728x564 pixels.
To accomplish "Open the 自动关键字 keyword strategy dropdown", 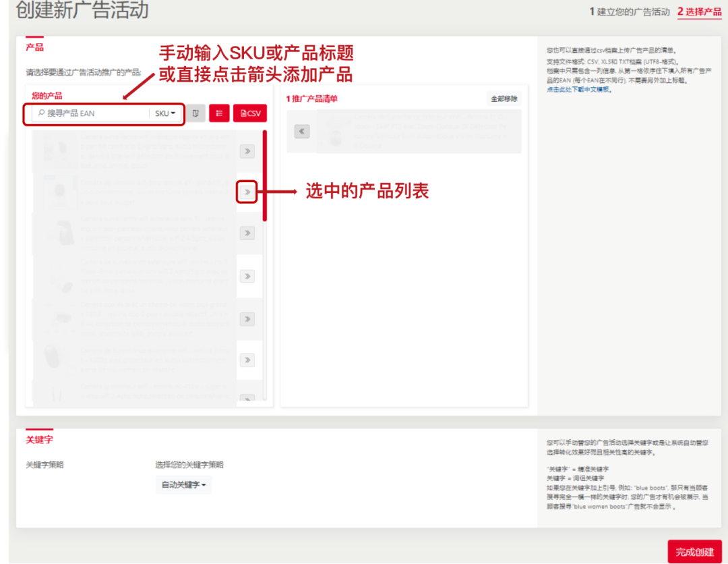I will point(183,484).
